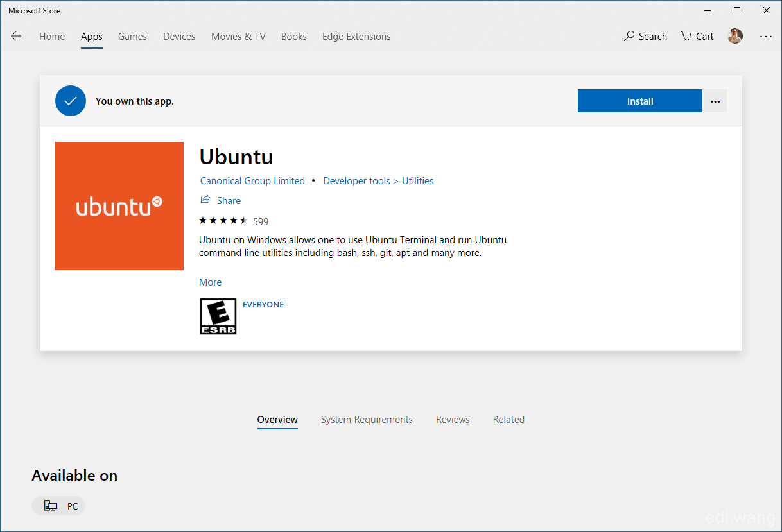Viewport: 782px width, 532px height.
Task: Open the user profile avatar
Action: (735, 37)
